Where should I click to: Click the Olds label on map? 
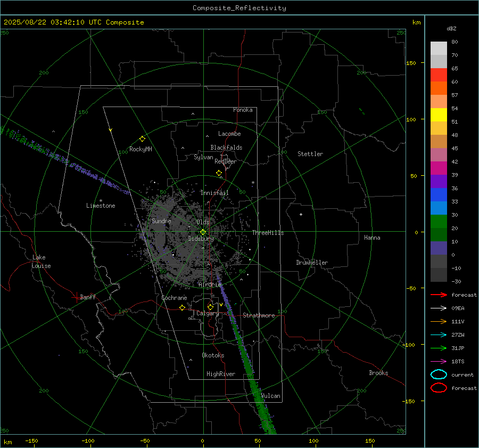coord(203,222)
